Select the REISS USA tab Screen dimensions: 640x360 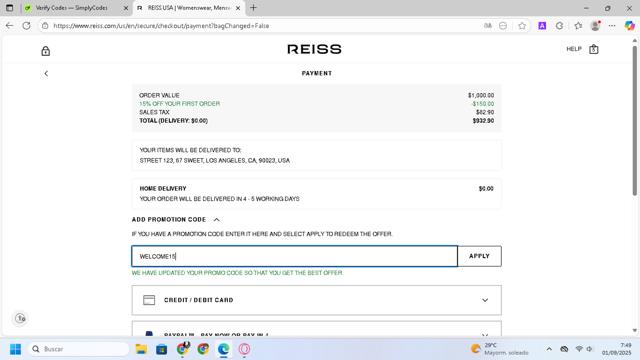pyautogui.click(x=189, y=8)
